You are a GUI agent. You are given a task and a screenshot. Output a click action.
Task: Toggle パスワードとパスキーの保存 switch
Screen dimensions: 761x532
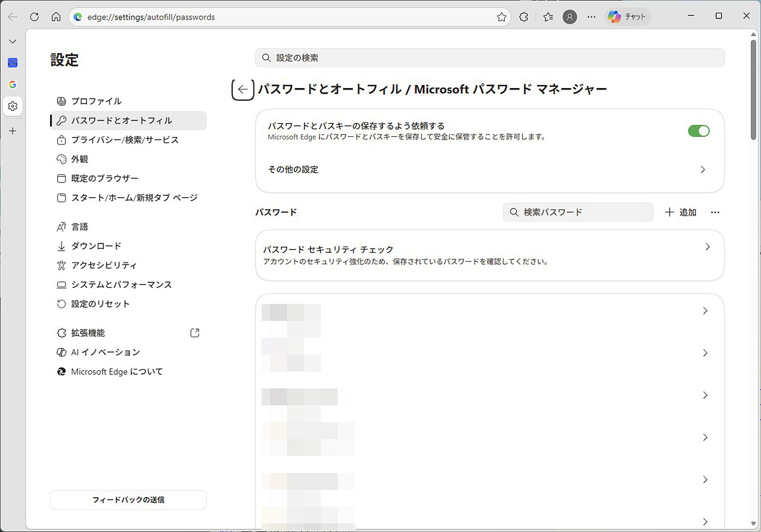pos(699,131)
